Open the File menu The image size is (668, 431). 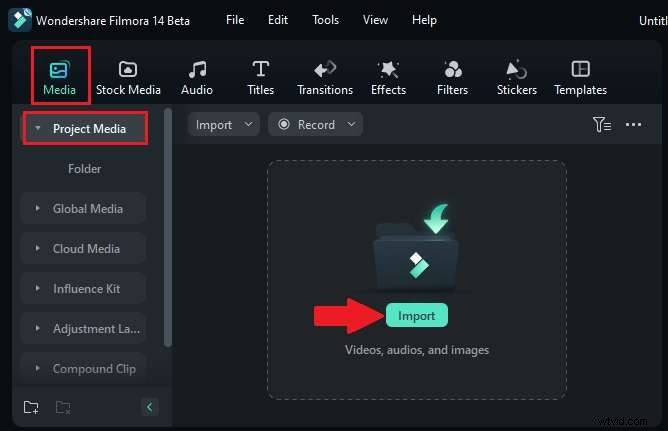click(x=235, y=20)
